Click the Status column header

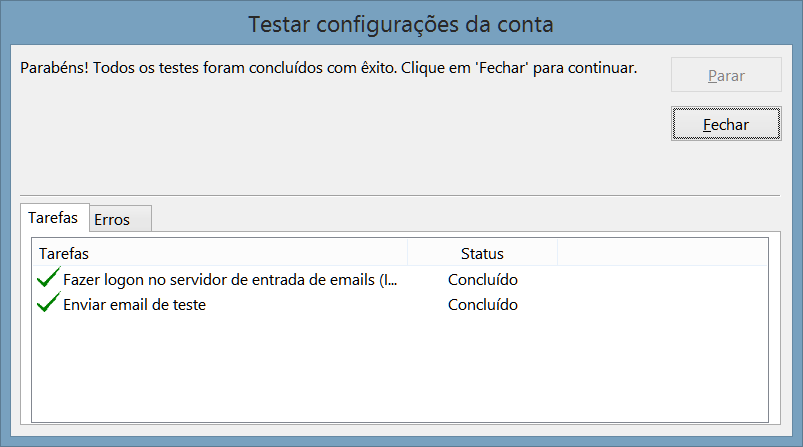(482, 253)
